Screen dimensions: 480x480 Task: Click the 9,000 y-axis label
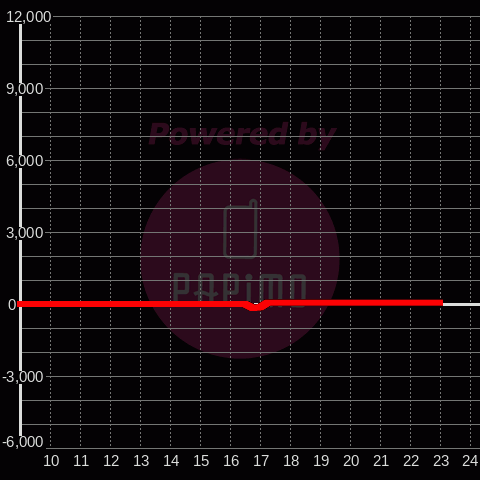(25, 89)
